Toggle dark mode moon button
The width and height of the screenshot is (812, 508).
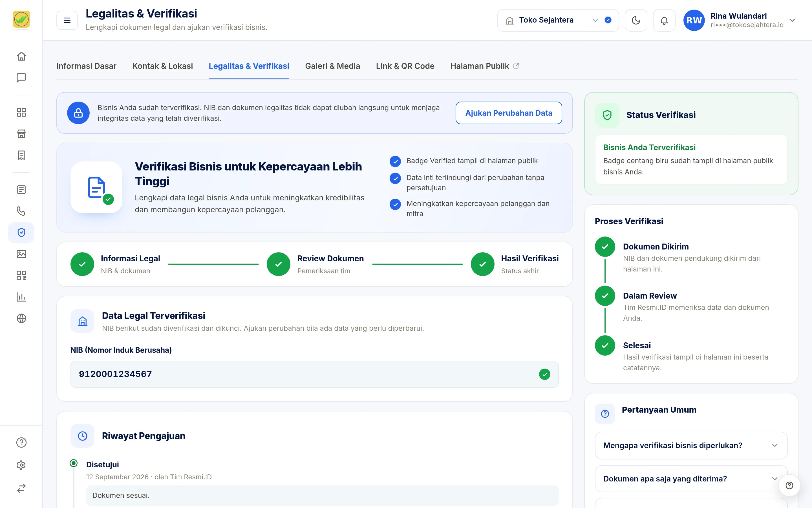[x=636, y=21]
